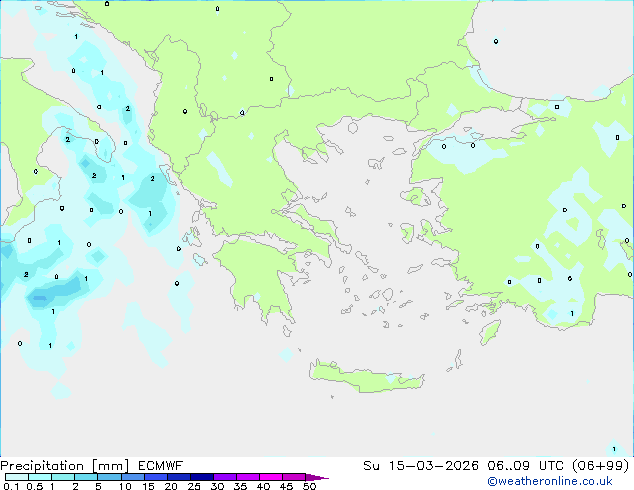Image resolution: width=634 pixels, height=490 pixels.
Task: Click the '10' legend scale label
Action: (125, 486)
